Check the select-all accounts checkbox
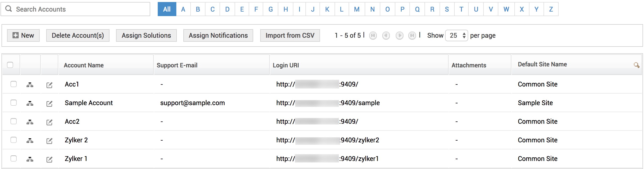 pos(10,65)
